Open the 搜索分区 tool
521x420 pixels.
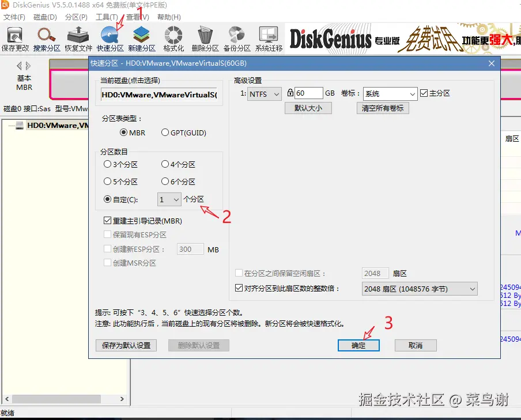point(47,39)
